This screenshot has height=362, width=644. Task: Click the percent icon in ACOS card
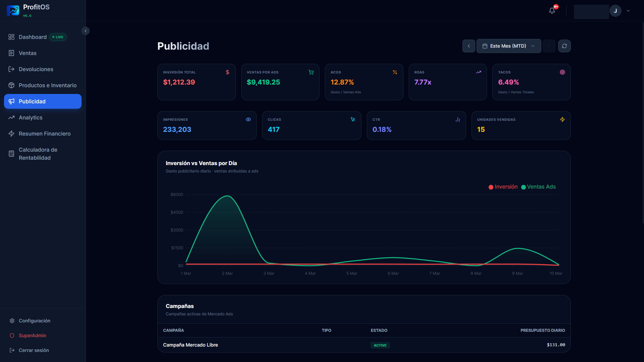pyautogui.click(x=395, y=72)
